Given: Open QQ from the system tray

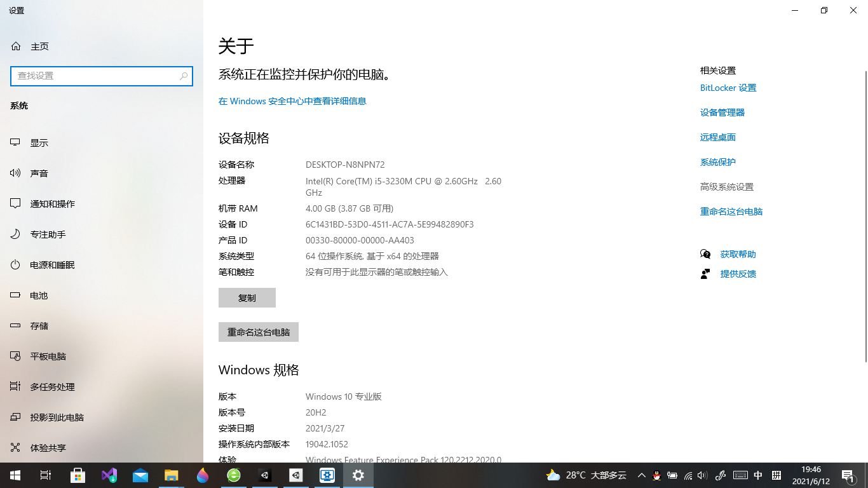Looking at the screenshot, I should coord(656,475).
